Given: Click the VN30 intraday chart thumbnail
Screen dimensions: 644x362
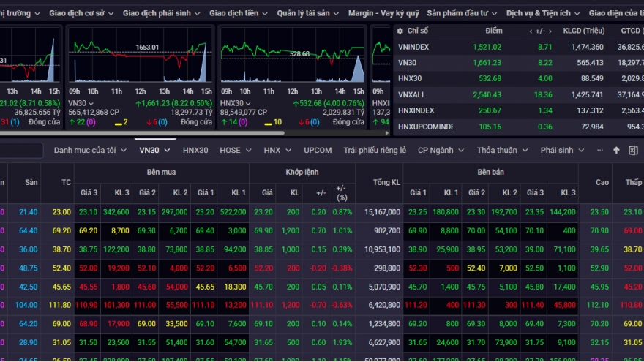Looking at the screenshot, I should point(139,61).
